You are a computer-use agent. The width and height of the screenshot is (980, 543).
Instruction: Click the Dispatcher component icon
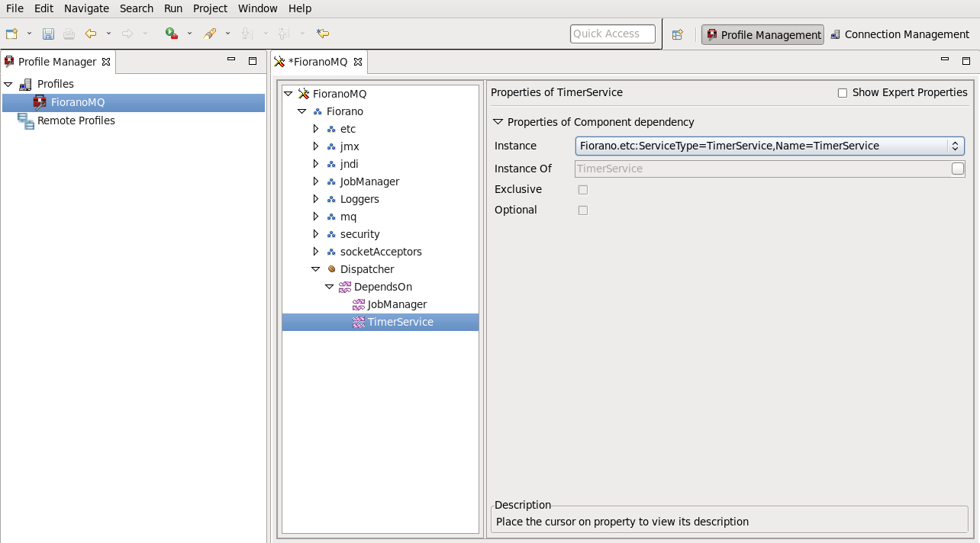(x=331, y=269)
